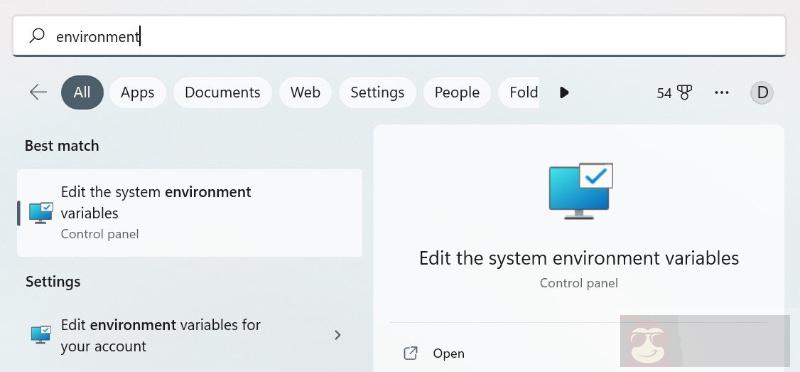Open 'Edit environment variables for your account'
The width and height of the screenshot is (800, 372).
[189, 335]
